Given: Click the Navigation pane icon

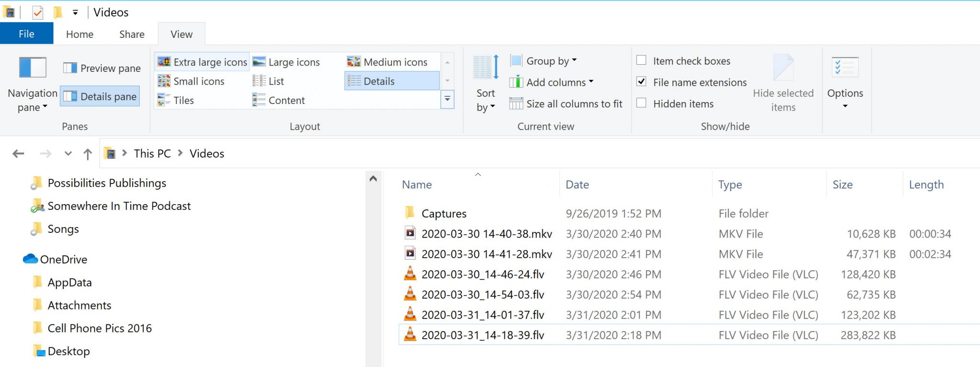Looking at the screenshot, I should [32, 68].
